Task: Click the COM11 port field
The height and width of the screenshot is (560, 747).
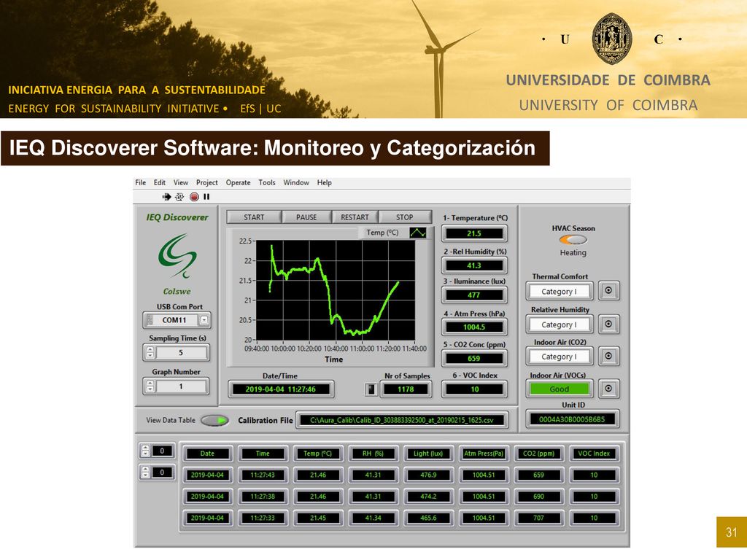Action: click(174, 320)
